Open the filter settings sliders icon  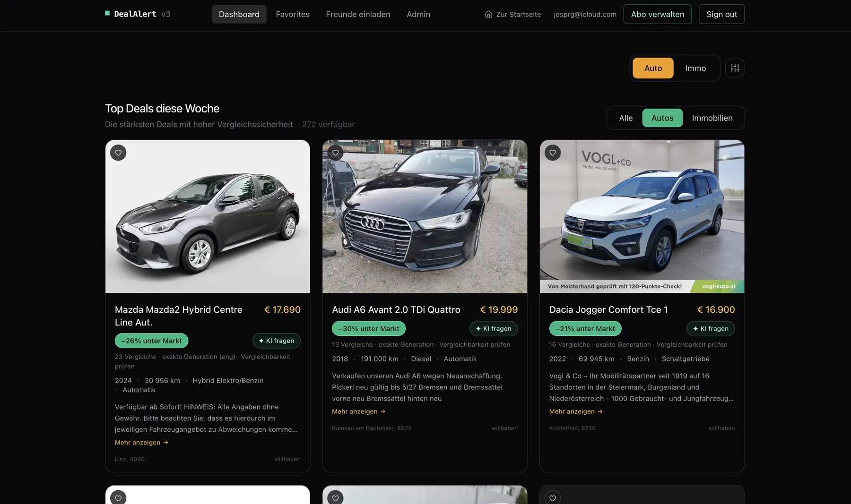coord(735,68)
